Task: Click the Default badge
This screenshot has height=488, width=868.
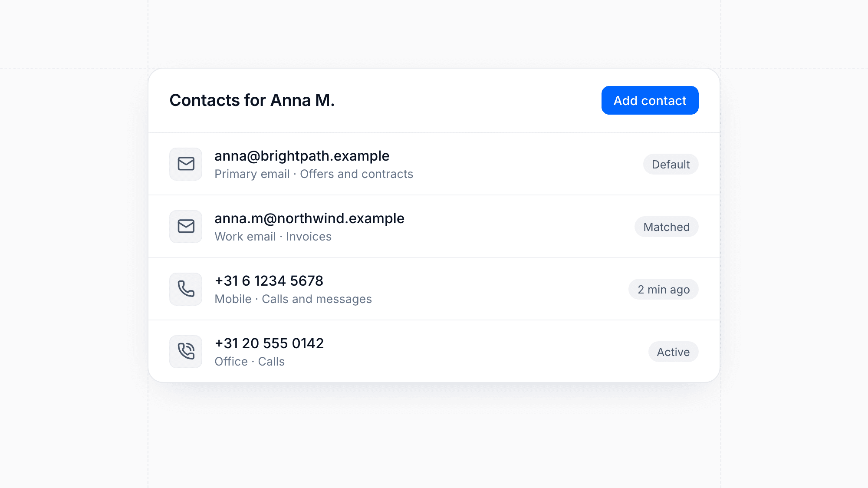Action: (x=671, y=164)
